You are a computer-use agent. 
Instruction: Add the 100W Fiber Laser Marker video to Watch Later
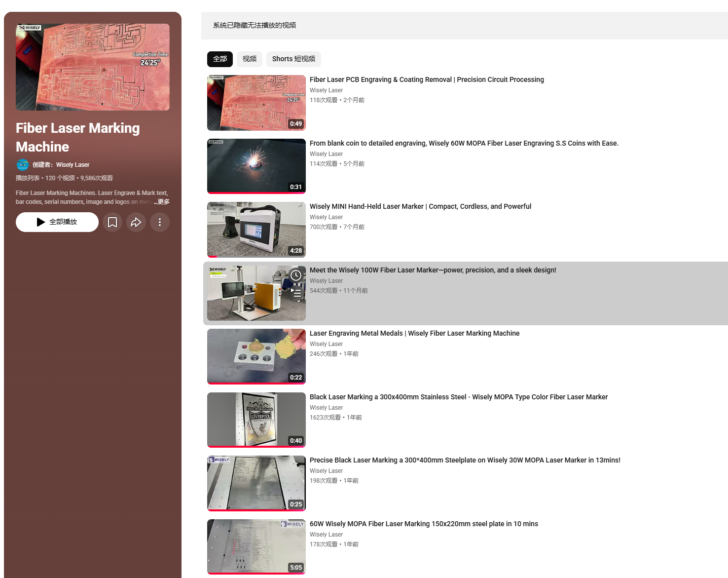[296, 275]
